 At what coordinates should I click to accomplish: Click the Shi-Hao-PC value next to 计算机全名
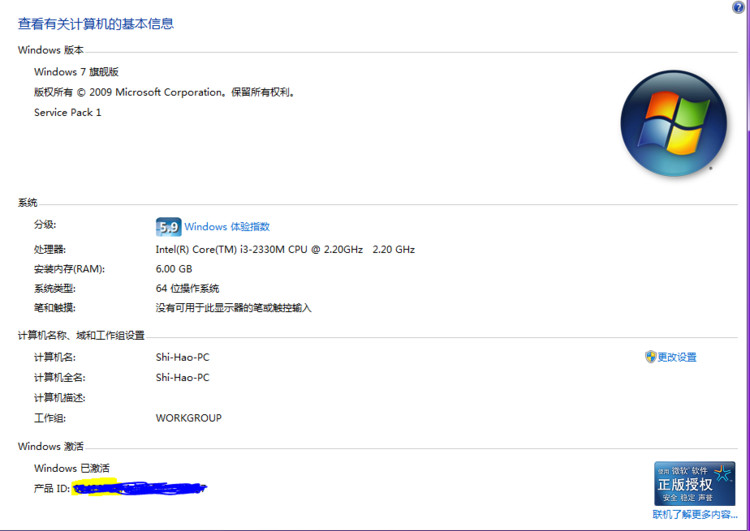pyautogui.click(x=183, y=378)
